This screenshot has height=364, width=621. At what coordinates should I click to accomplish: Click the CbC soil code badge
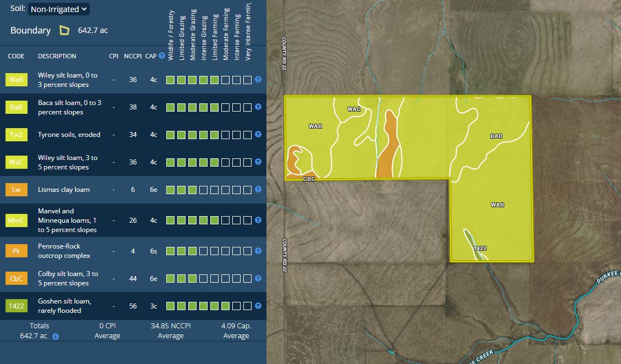(16, 278)
